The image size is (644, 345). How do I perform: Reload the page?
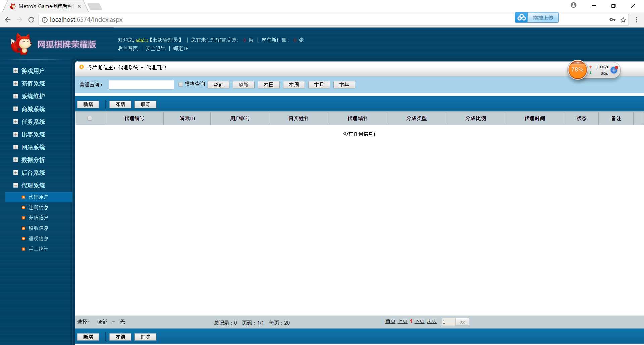[x=31, y=20]
